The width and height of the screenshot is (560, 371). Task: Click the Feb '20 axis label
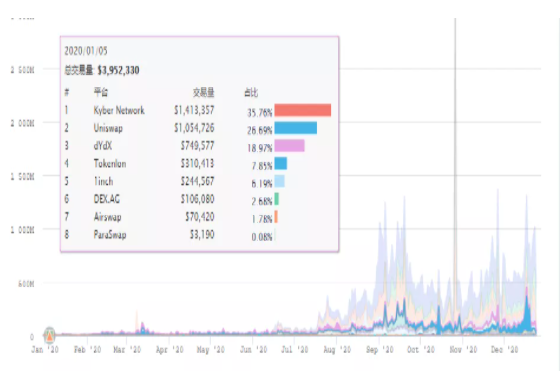coord(88,350)
